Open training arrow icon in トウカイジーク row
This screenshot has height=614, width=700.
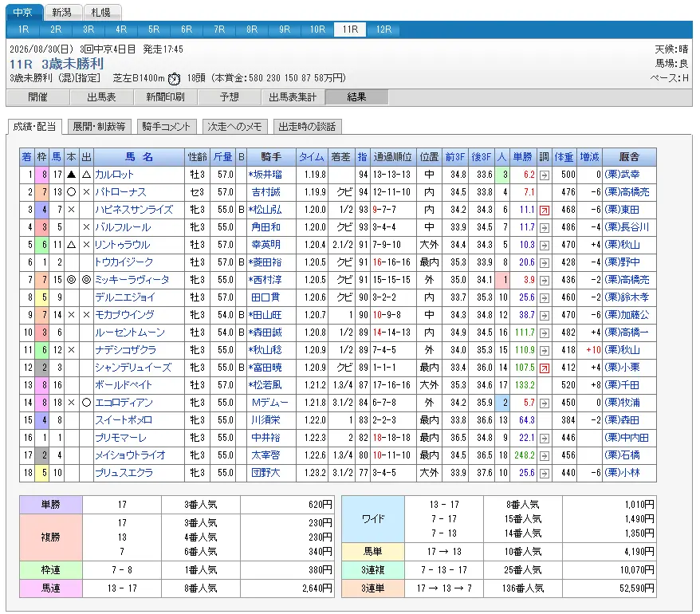(545, 263)
